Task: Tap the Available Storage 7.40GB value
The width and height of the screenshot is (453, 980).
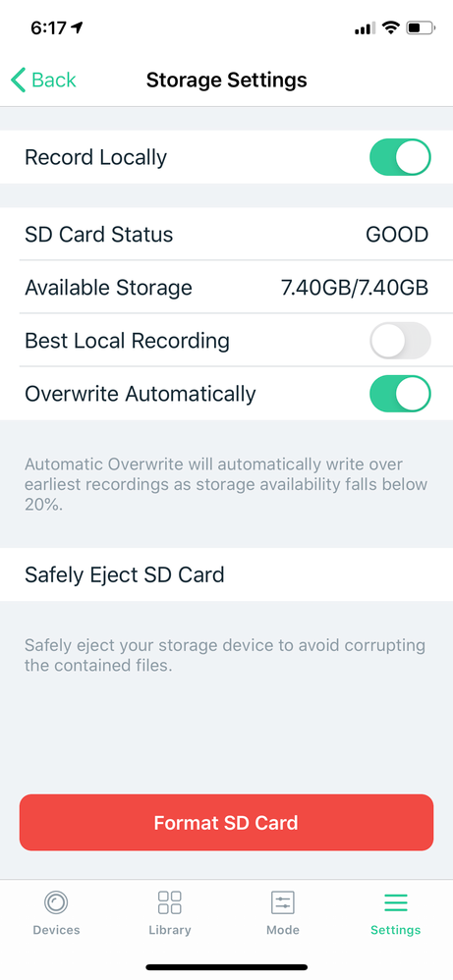Action: [355, 288]
